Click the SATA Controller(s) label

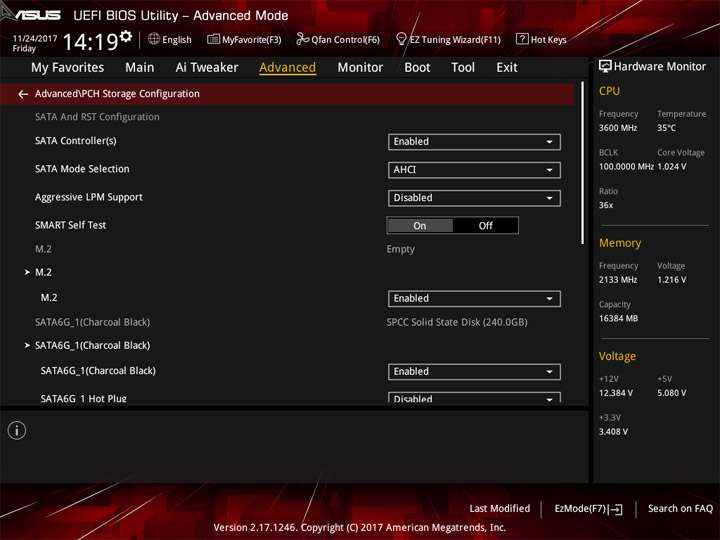pyautogui.click(x=76, y=141)
